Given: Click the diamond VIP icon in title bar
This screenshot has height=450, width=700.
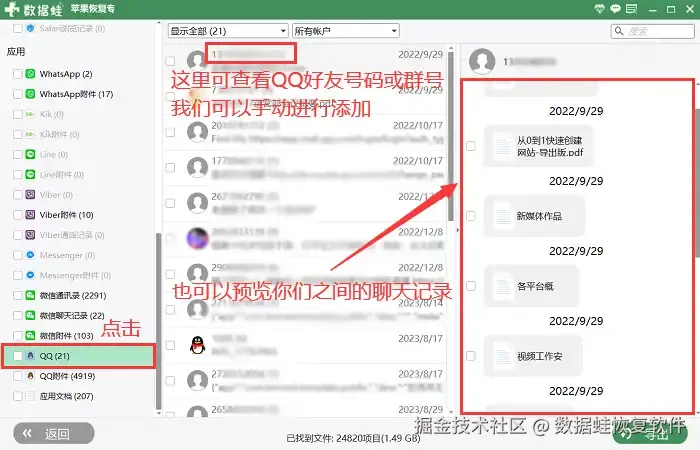Looking at the screenshot, I should (600, 9).
